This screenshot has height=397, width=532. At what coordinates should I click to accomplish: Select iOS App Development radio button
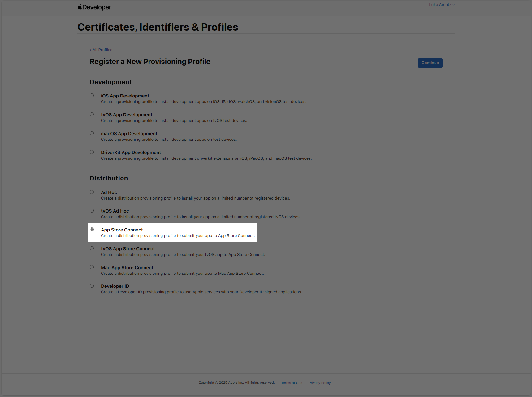tap(92, 96)
